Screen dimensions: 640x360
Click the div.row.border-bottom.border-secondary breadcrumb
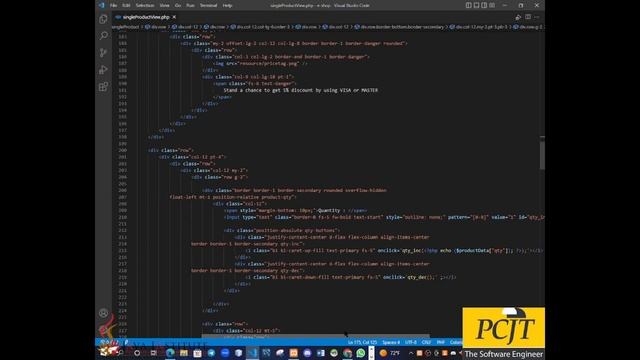[x=399, y=27]
